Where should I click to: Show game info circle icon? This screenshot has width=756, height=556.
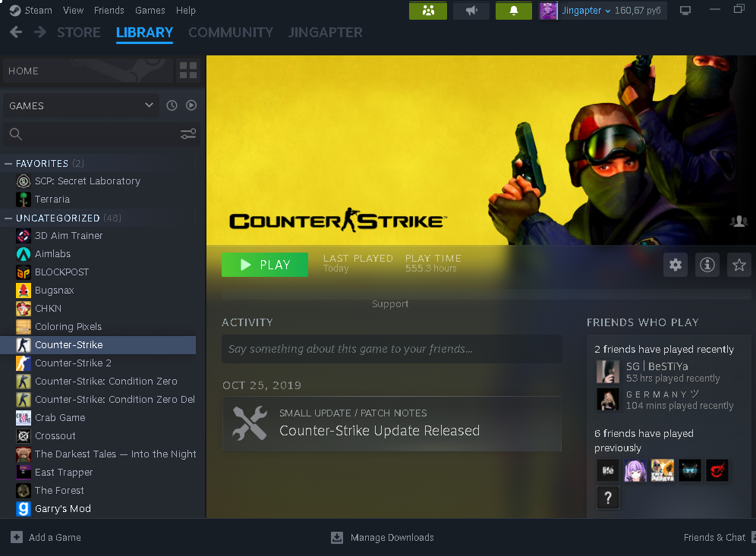pyautogui.click(x=707, y=265)
